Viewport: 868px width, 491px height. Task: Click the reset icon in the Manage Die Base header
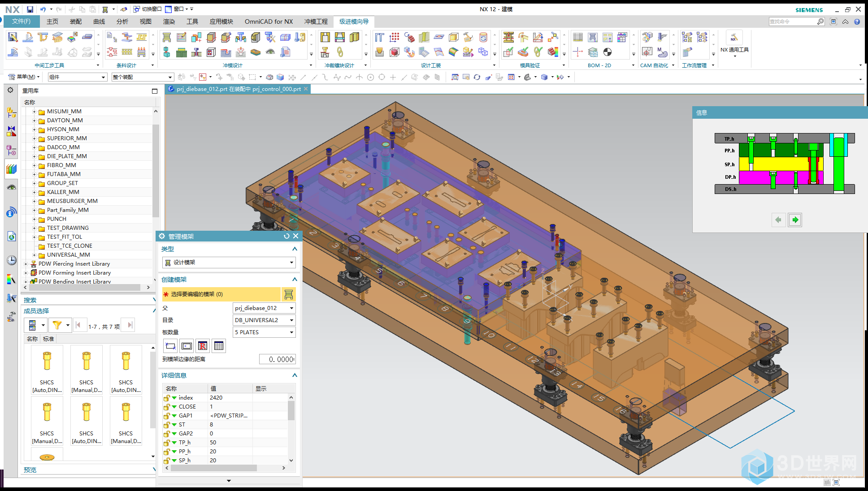[286, 236]
